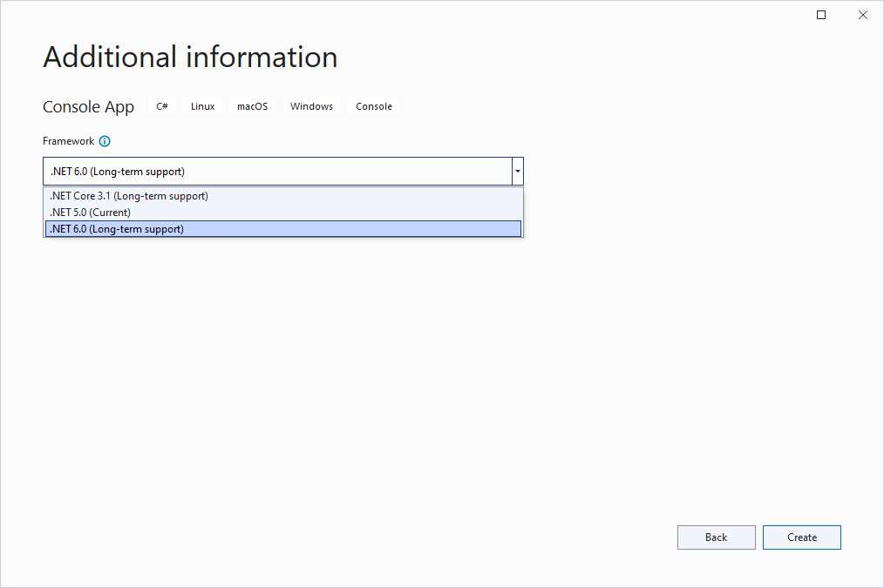
Task: Click the Create button
Action: [801, 537]
